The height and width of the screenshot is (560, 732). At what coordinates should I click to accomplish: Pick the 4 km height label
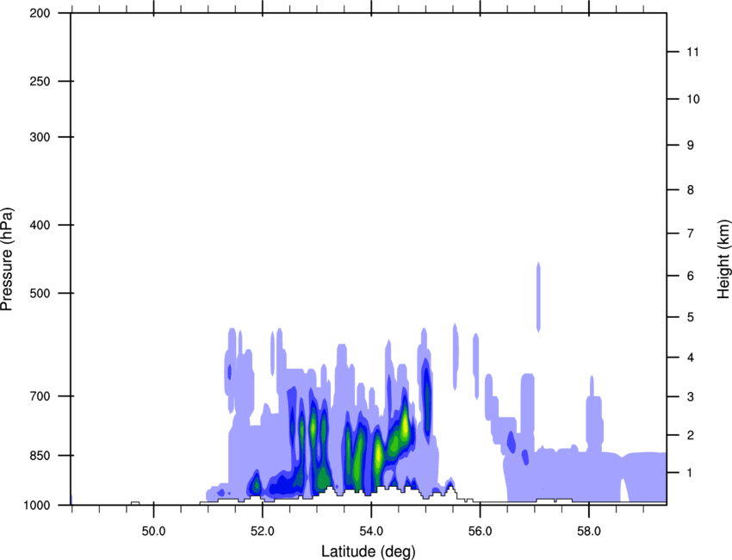[x=691, y=358]
